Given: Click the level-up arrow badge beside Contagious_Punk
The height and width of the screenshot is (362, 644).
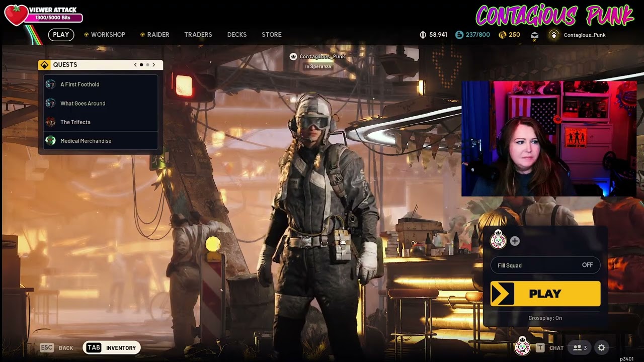Looking at the screenshot, I should coord(553,35).
